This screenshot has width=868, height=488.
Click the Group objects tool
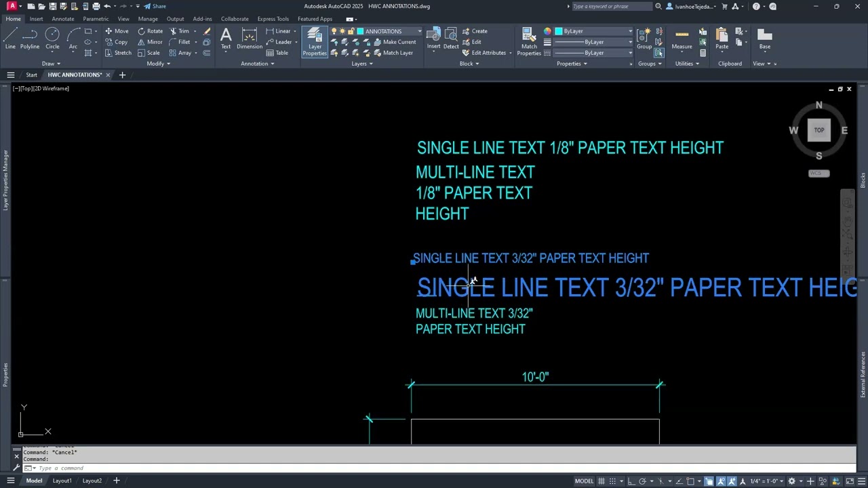coord(644,39)
